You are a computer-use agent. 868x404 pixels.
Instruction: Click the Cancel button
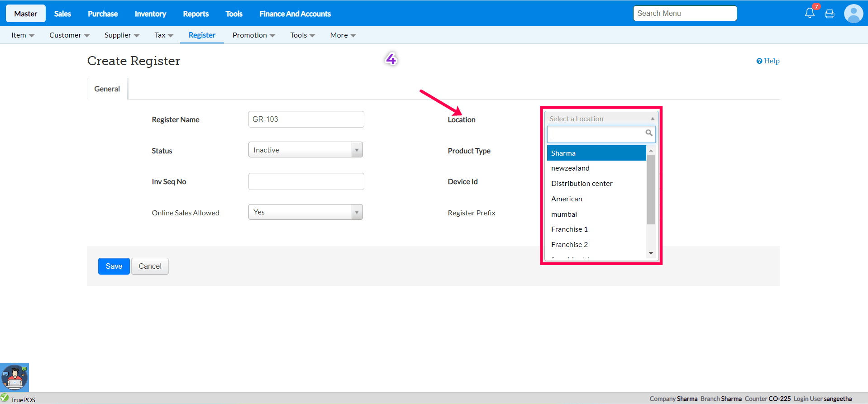[150, 266]
